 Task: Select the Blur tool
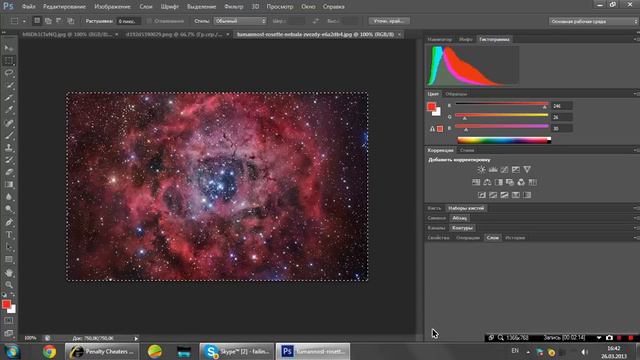[9, 197]
